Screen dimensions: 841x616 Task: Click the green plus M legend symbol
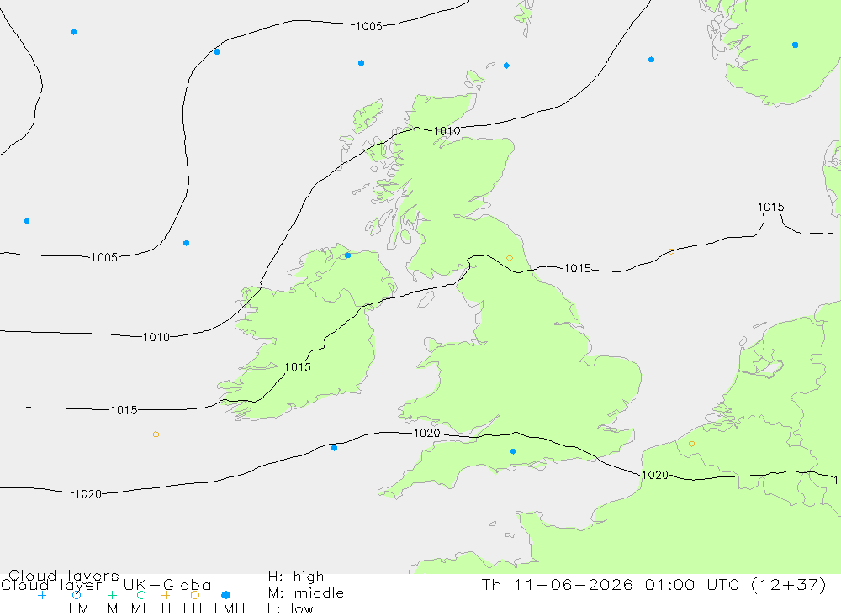coord(112,595)
